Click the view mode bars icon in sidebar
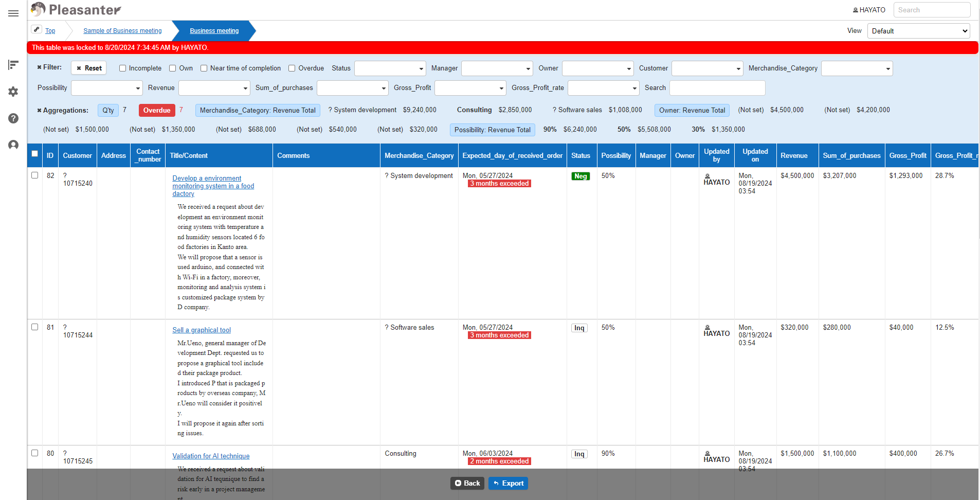 [13, 65]
